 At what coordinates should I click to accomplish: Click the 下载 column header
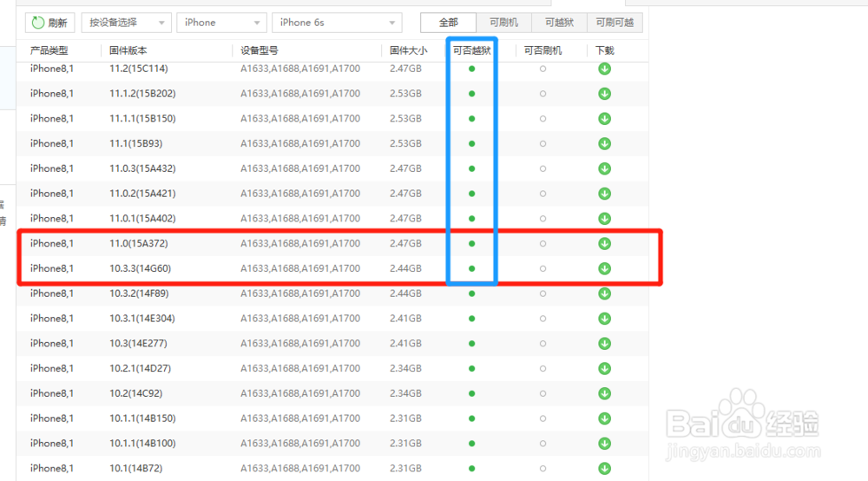(604, 50)
